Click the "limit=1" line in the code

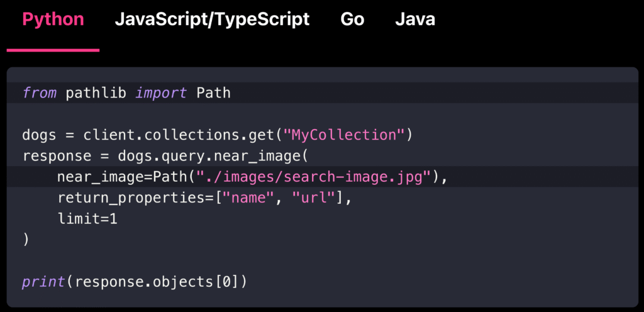[87, 218]
